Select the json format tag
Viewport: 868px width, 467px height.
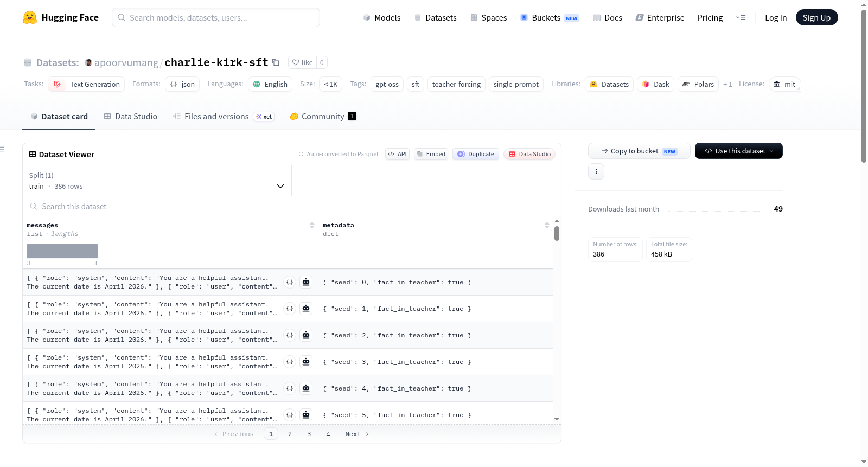pyautogui.click(x=182, y=84)
